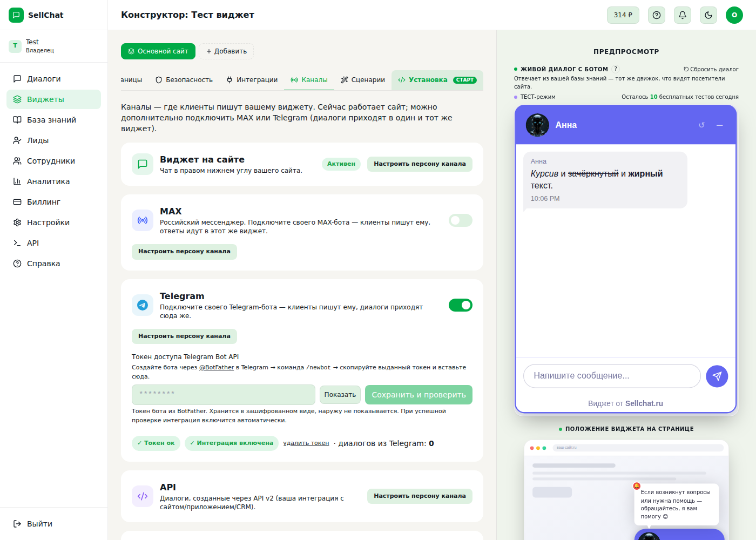
Task: Switch to the Установка tab
Action: 437,80
